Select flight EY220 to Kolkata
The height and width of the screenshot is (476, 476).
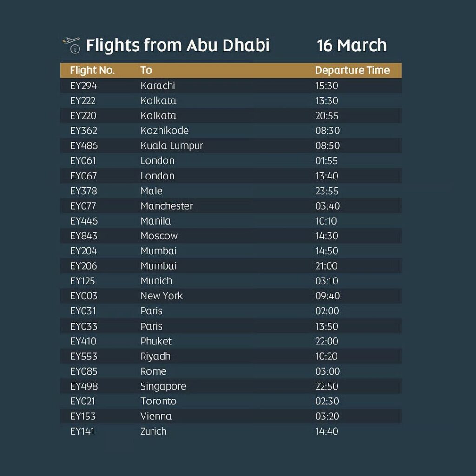(x=84, y=116)
